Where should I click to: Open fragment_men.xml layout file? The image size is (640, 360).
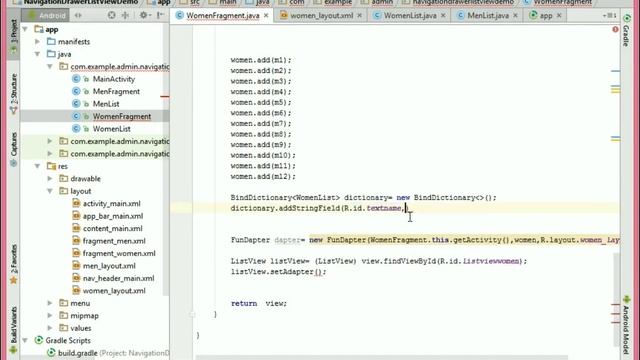(114, 241)
